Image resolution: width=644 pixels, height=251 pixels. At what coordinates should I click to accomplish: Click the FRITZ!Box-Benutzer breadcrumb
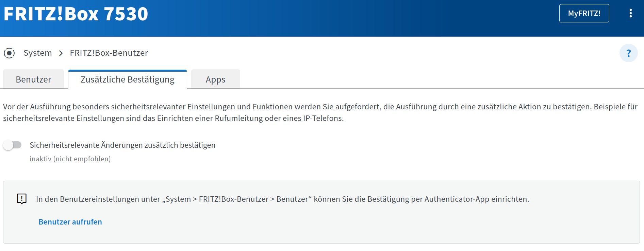109,53
